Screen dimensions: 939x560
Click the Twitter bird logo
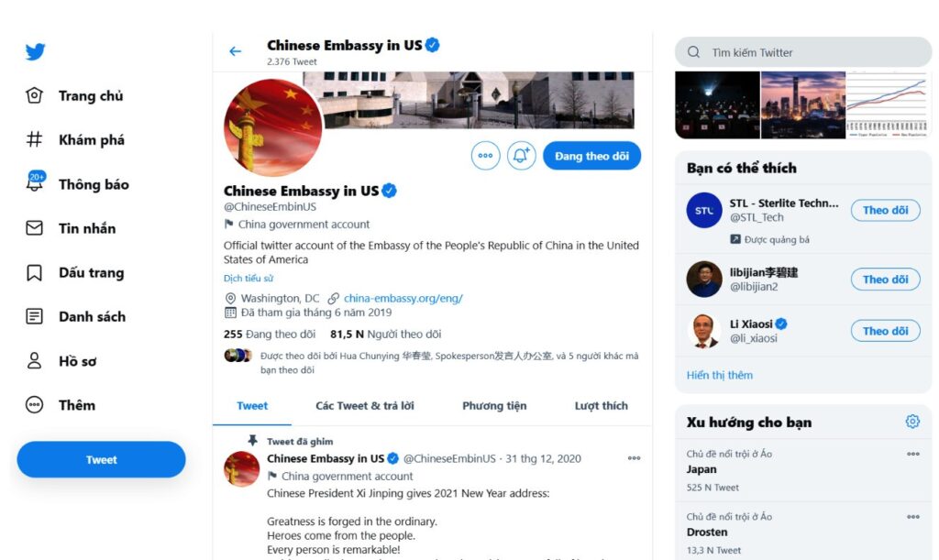point(36,51)
